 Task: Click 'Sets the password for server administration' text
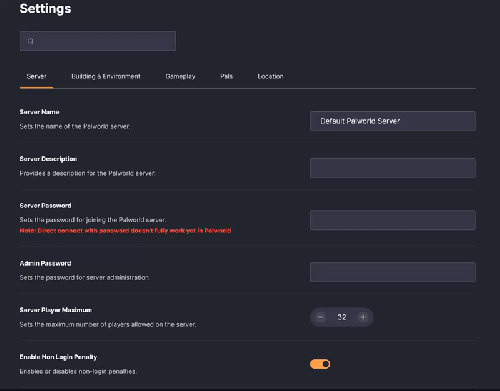pos(85,277)
